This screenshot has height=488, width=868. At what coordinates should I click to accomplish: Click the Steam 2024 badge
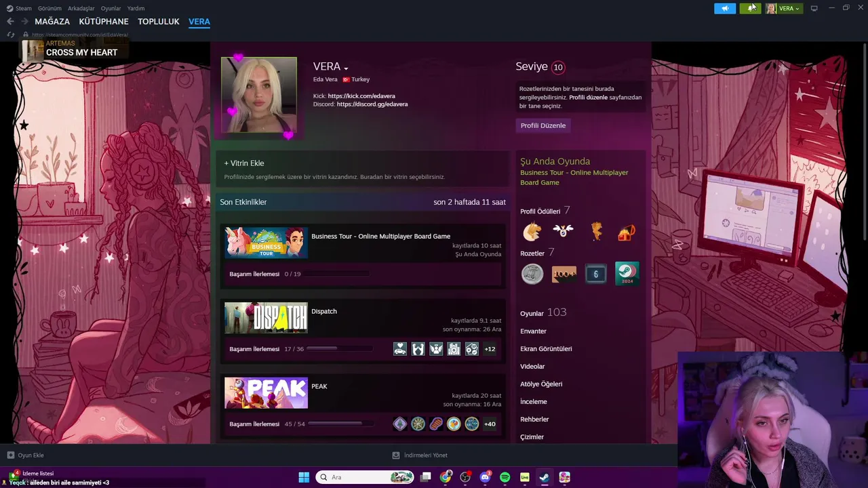pyautogui.click(x=627, y=274)
